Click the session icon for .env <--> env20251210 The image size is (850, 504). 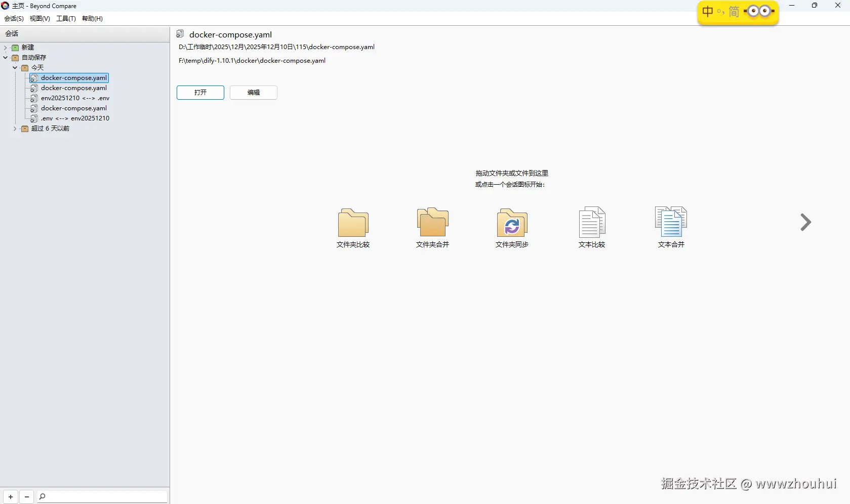click(34, 118)
